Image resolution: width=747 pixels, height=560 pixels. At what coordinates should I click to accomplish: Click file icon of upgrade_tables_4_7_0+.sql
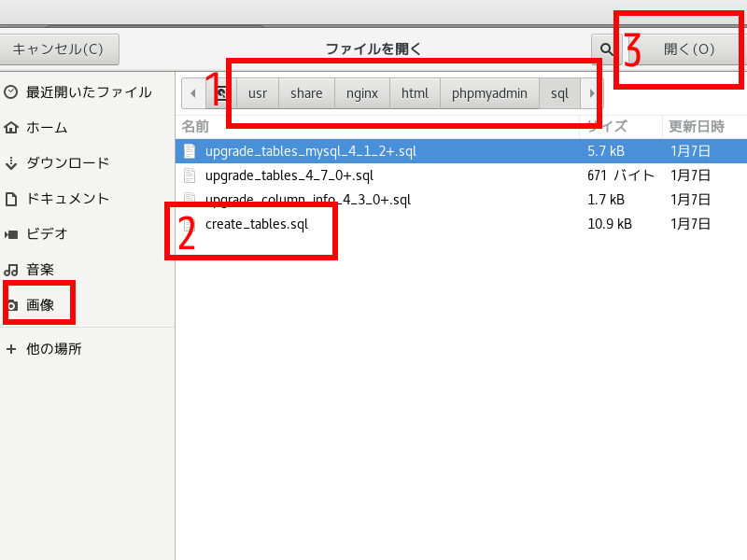pyautogui.click(x=190, y=175)
